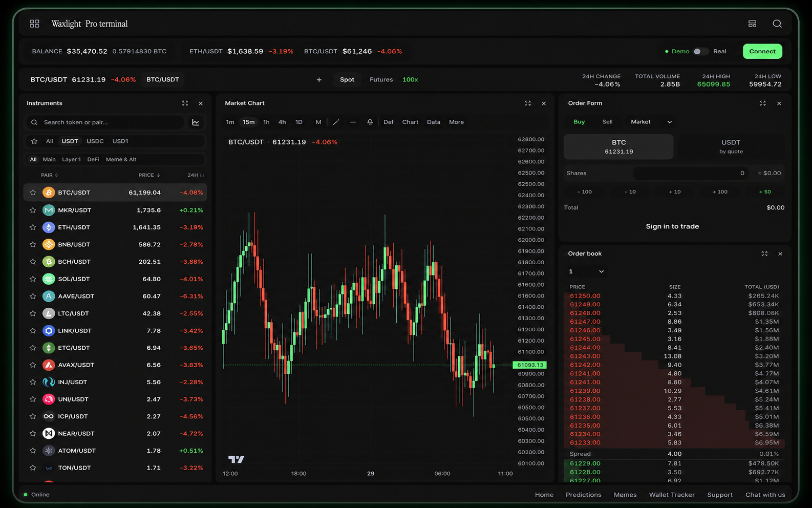This screenshot has height=508, width=812.
Task: Click the green Connect button
Action: pos(762,51)
